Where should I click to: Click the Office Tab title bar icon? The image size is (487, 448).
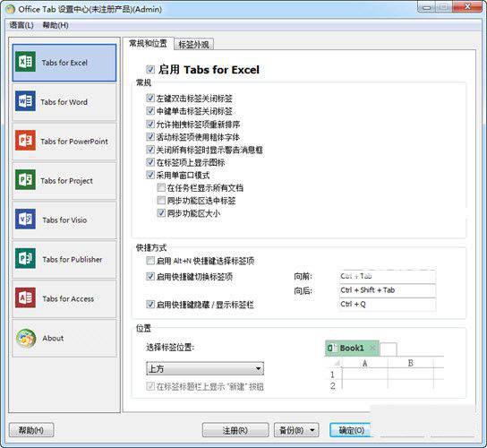10,9
